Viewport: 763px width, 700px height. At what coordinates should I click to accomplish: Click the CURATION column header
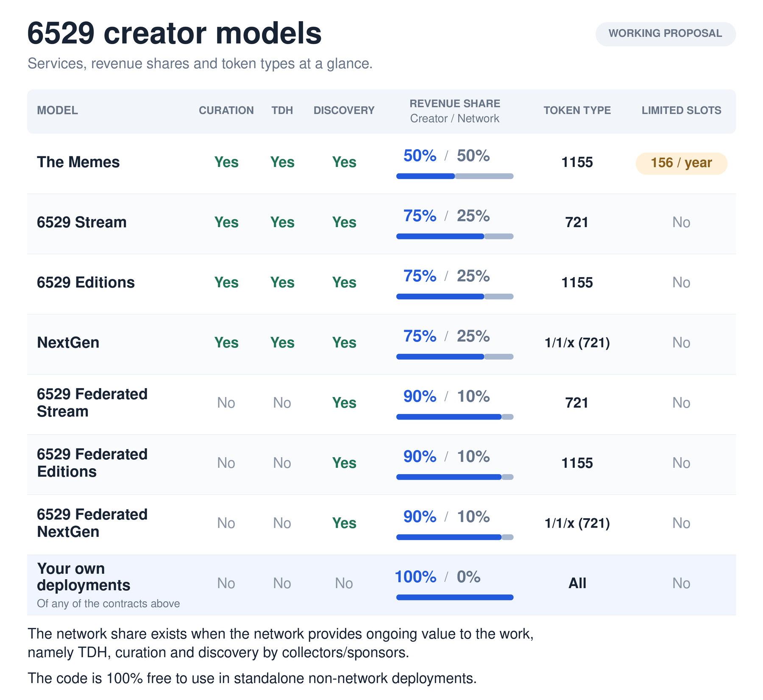226,111
